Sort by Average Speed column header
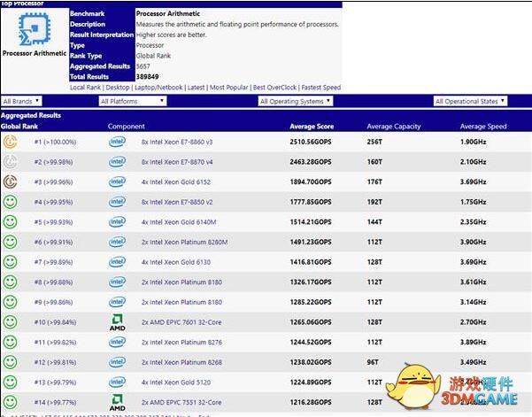The height and width of the screenshot is (417, 532). (483, 127)
